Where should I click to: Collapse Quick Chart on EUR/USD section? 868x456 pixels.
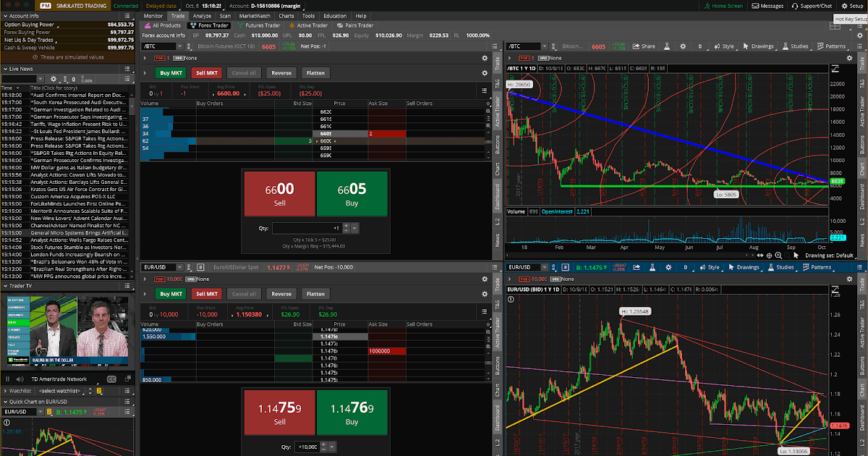coord(4,402)
